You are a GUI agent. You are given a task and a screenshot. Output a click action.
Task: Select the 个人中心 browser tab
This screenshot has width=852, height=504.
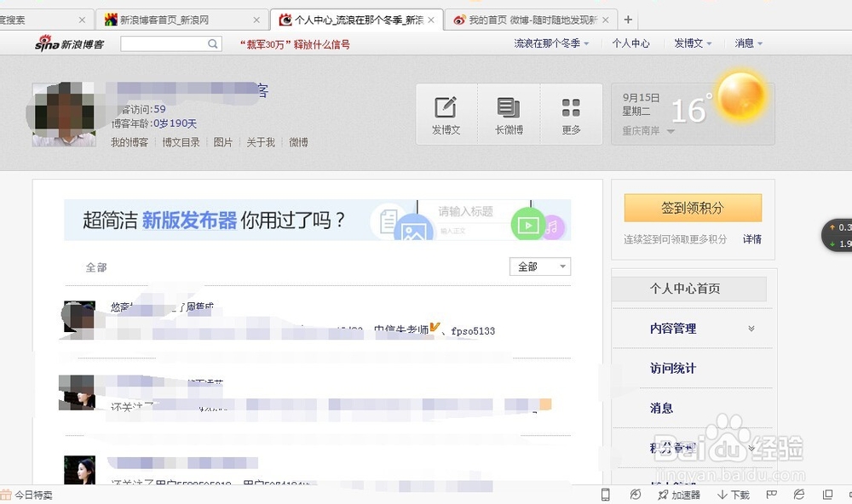coord(356,20)
